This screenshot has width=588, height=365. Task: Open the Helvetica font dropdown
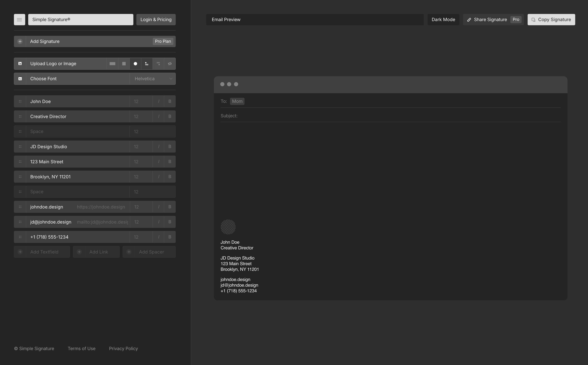pyautogui.click(x=153, y=79)
